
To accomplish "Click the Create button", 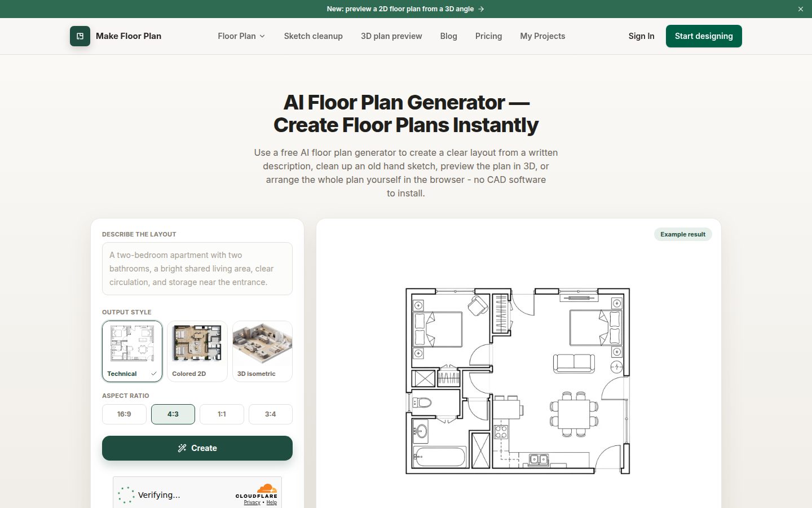I will (x=197, y=448).
